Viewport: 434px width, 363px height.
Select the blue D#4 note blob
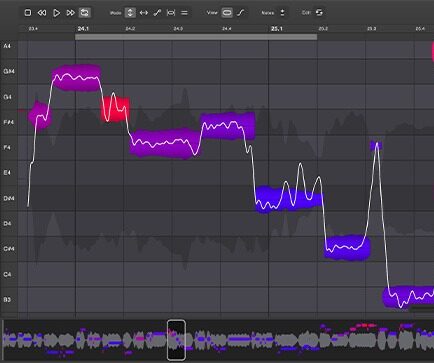[x=289, y=199]
